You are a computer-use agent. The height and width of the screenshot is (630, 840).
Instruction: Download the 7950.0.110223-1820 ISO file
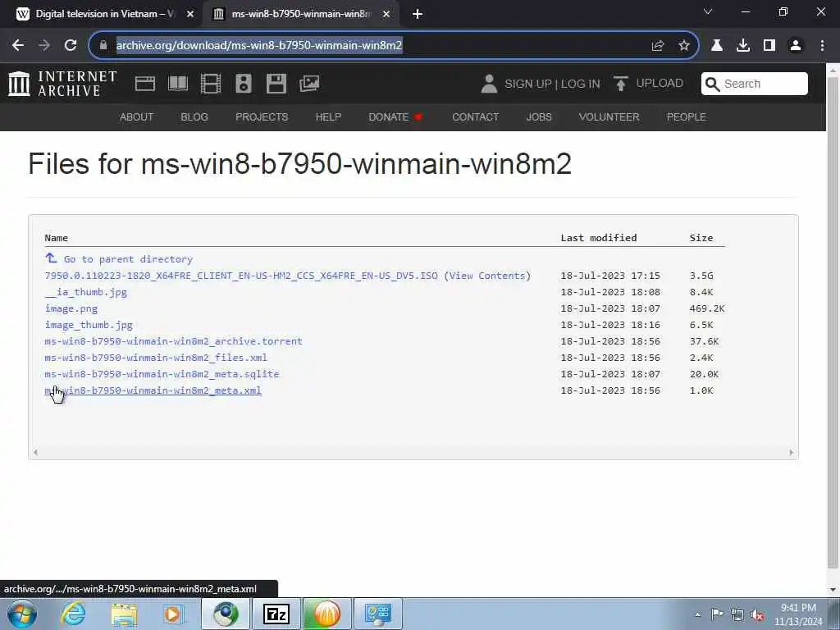pyautogui.click(x=241, y=276)
